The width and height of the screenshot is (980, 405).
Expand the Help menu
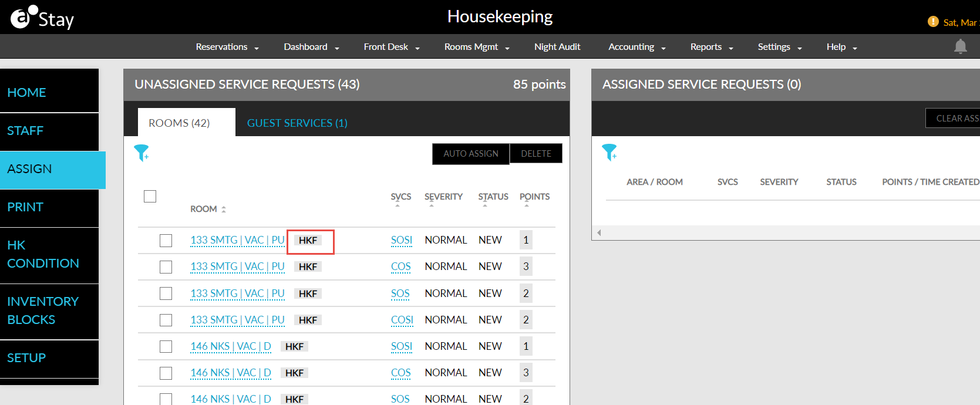click(x=841, y=47)
